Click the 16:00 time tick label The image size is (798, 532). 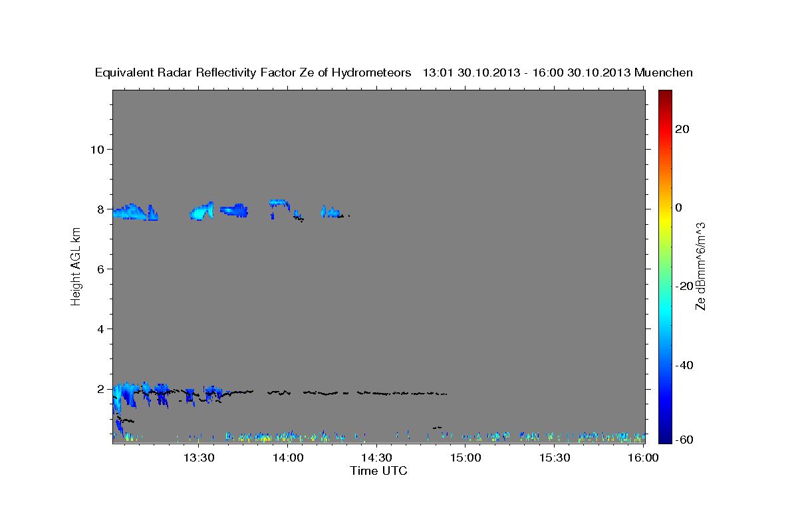(x=643, y=458)
